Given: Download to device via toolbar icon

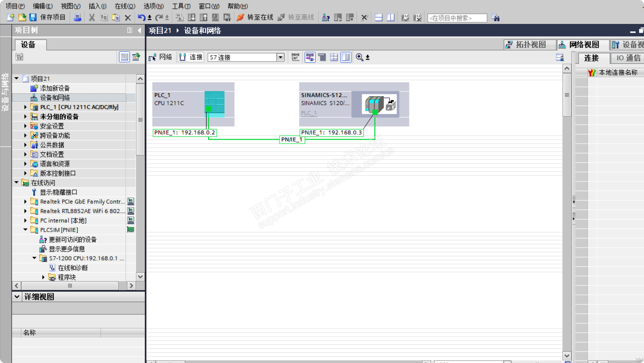Looking at the screenshot, I should pyautogui.click(x=192, y=18).
